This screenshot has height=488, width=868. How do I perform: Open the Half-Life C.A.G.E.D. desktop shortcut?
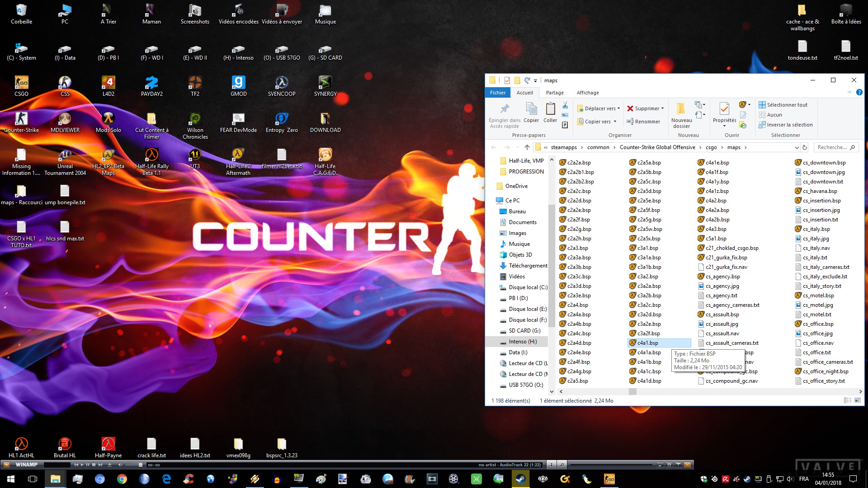pos(325,155)
